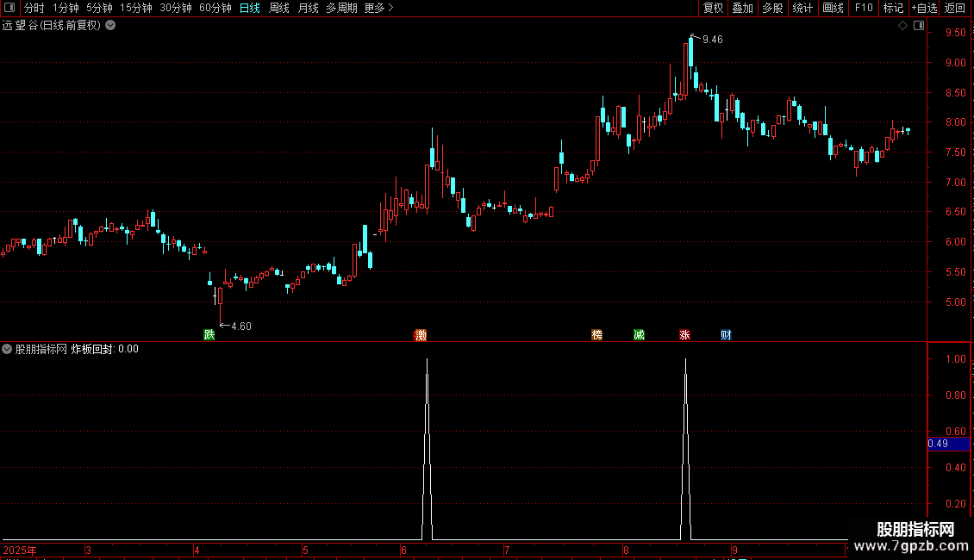Click month 5 on the time axis

306,550
